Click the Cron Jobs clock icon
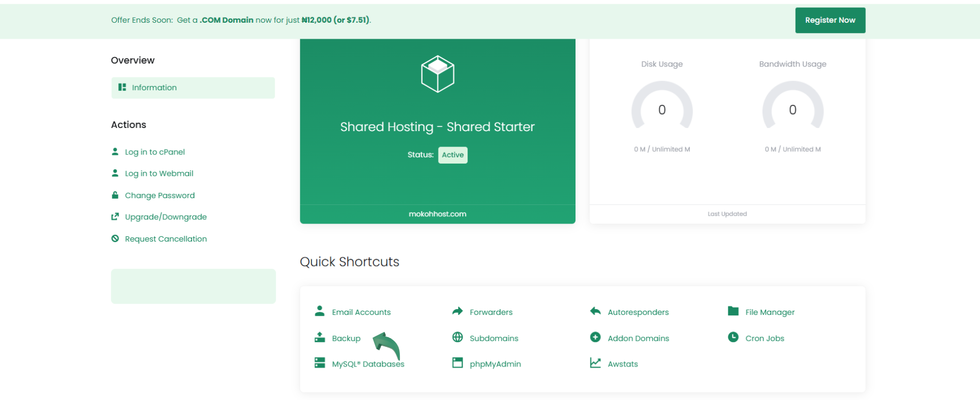Screen dimensions: 980x400 733,338
